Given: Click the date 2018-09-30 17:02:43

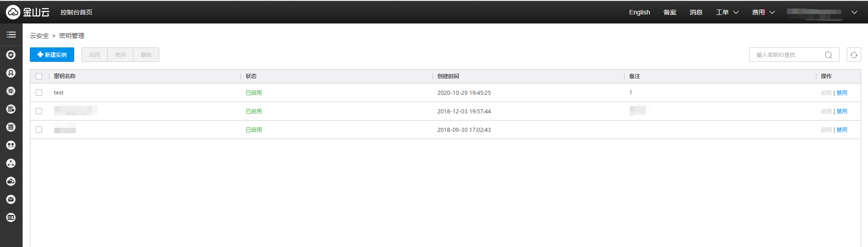Looking at the screenshot, I should pyautogui.click(x=464, y=130).
